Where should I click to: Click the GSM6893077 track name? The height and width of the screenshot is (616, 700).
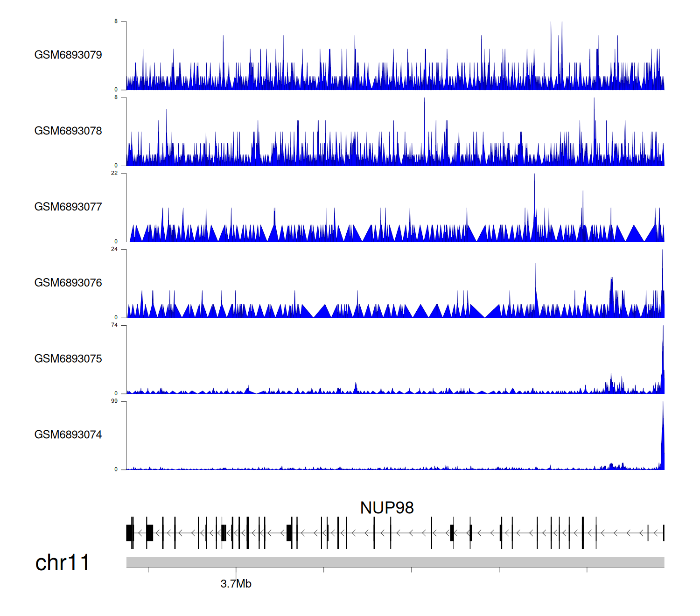click(68, 207)
